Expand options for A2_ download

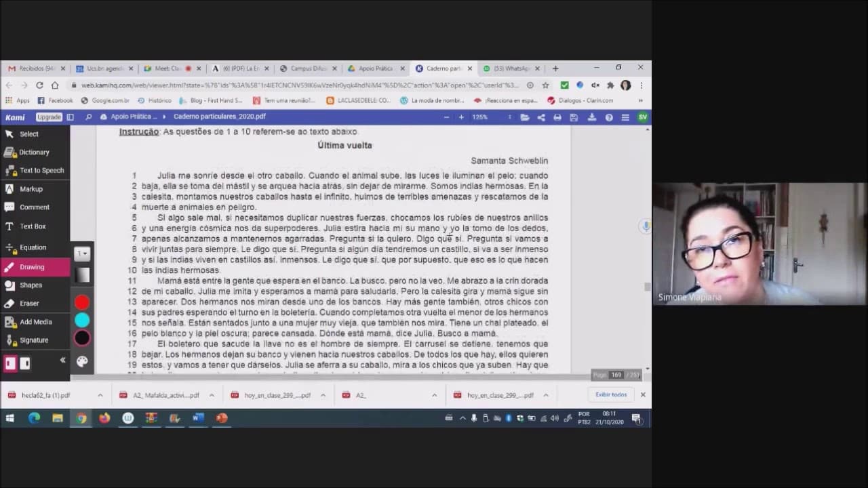pyautogui.click(x=434, y=395)
